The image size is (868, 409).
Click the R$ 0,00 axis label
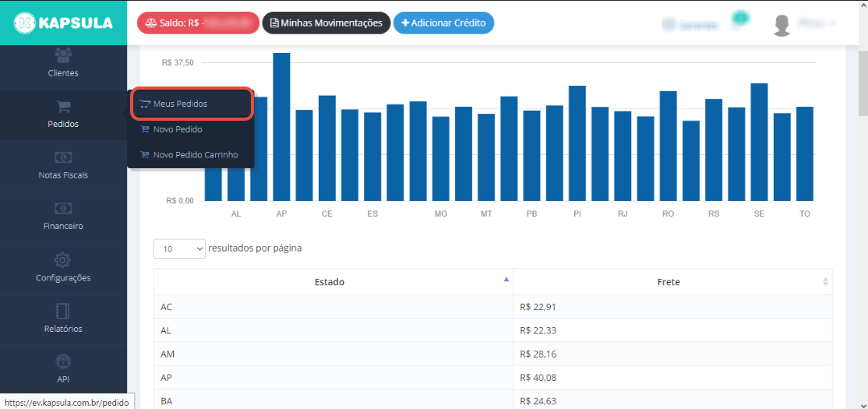pyautogui.click(x=180, y=201)
